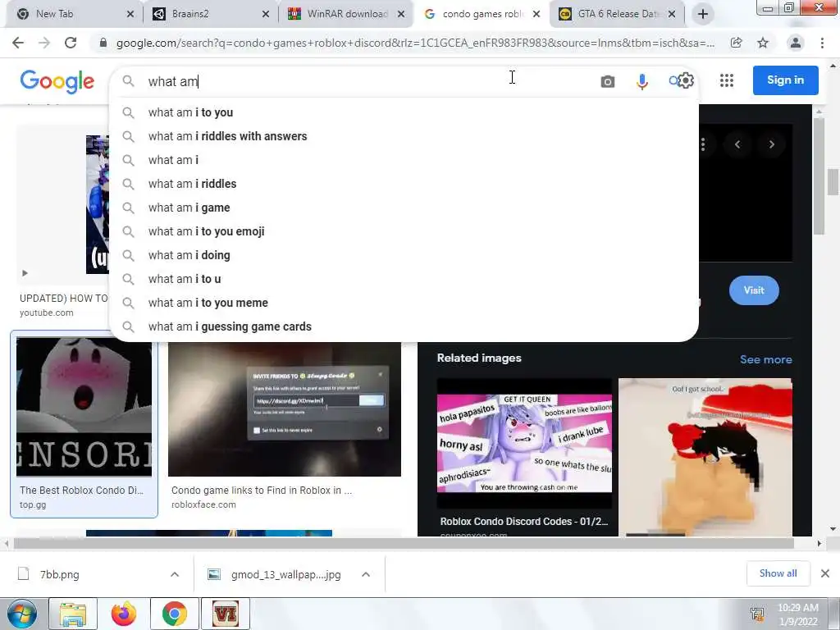Visit the previewed image's website

click(x=754, y=290)
